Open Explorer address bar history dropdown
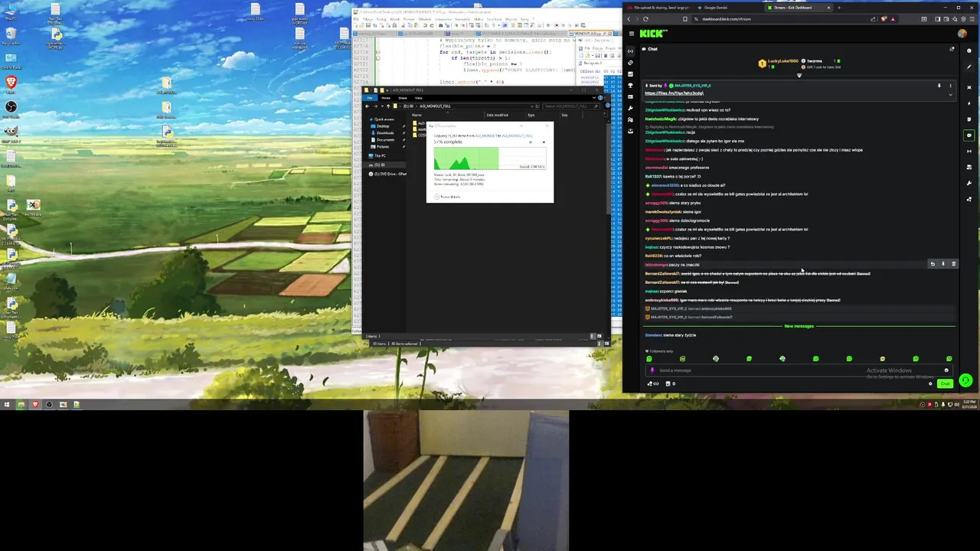The width and height of the screenshot is (980, 551). [x=532, y=106]
